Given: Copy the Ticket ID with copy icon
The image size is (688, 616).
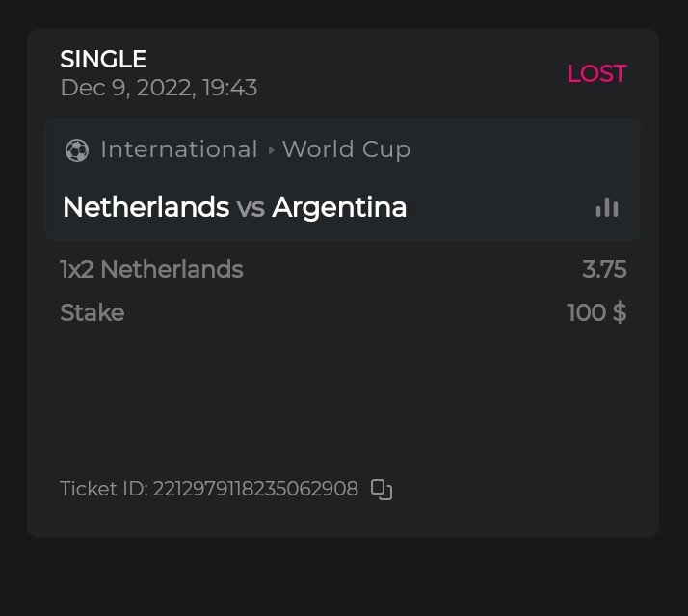Looking at the screenshot, I should coord(382,490).
